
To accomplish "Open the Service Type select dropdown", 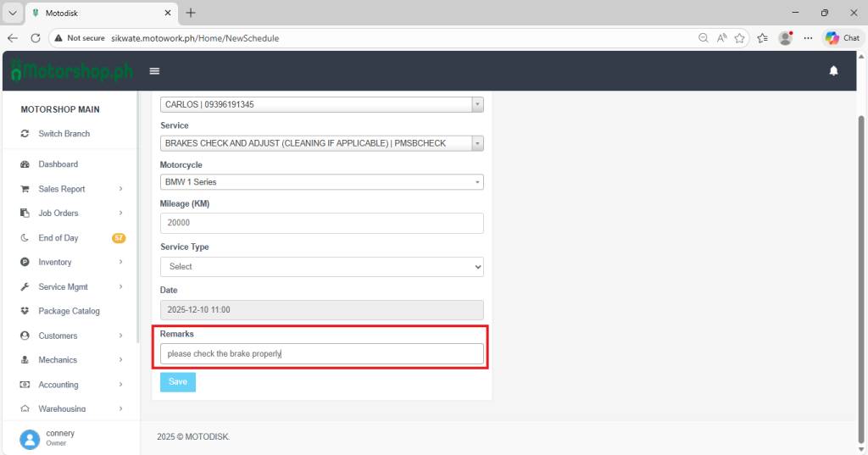I will [x=321, y=267].
